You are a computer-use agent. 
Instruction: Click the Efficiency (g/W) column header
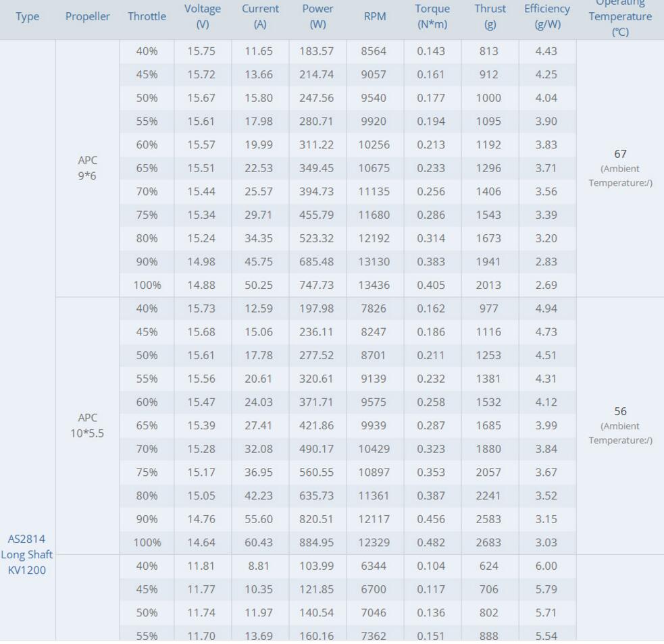546,16
